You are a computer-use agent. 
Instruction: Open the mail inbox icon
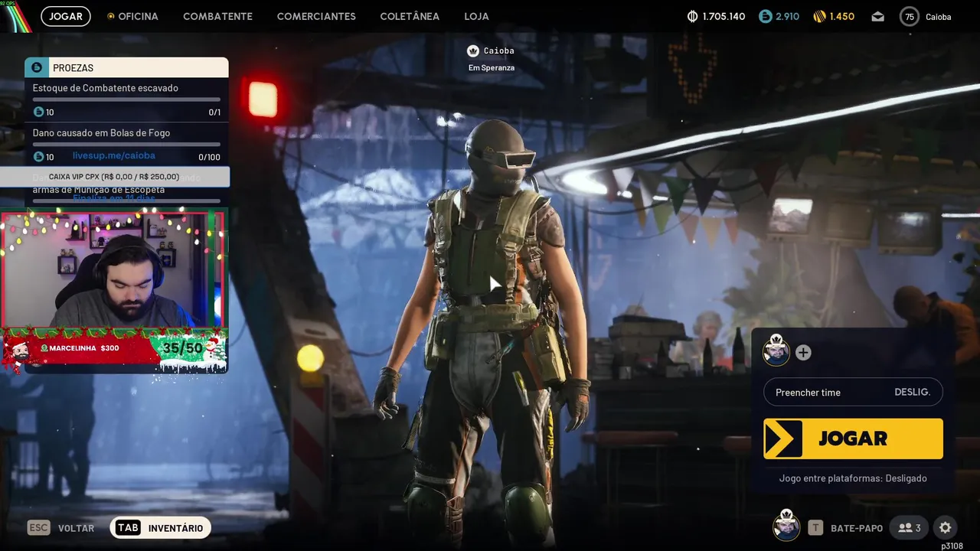pyautogui.click(x=877, y=16)
